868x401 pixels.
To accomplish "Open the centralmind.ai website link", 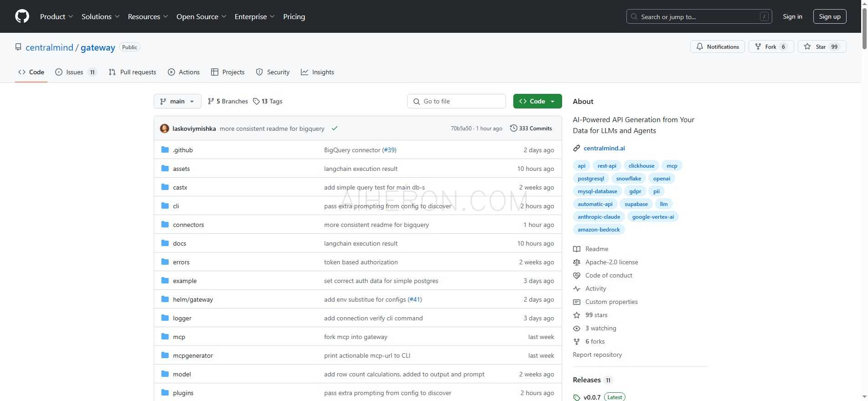I will tap(604, 148).
